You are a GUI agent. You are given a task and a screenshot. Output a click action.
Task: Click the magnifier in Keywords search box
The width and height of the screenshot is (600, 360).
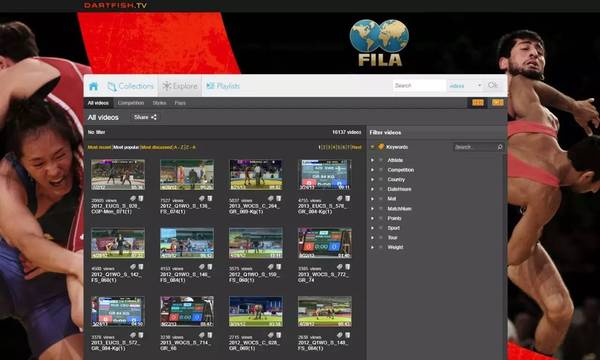500,147
